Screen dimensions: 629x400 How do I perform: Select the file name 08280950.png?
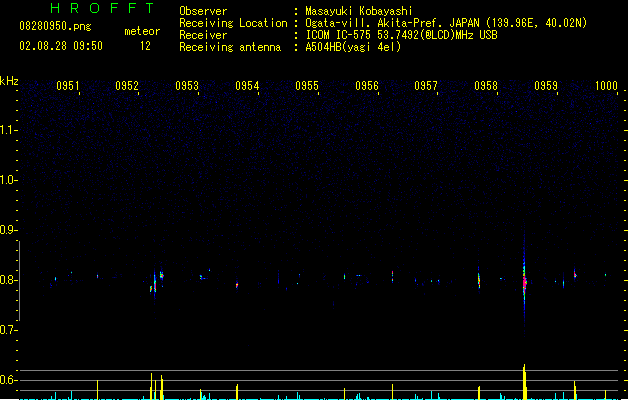point(55,26)
